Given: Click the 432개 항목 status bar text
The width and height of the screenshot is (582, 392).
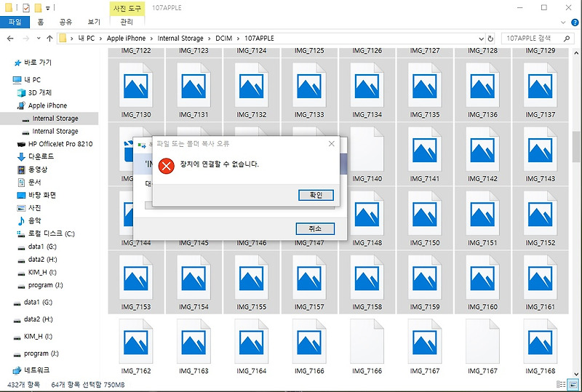Looking at the screenshot, I should (23, 385).
